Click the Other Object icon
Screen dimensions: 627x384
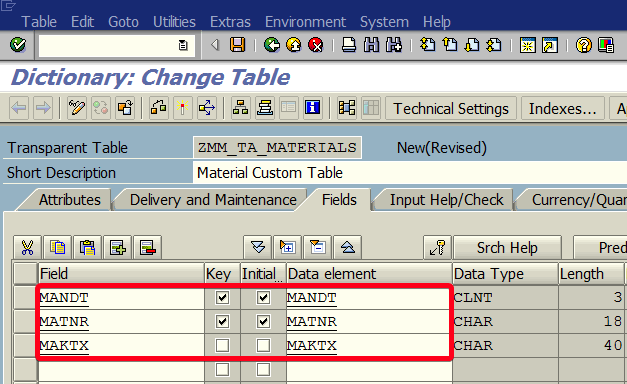[x=125, y=108]
